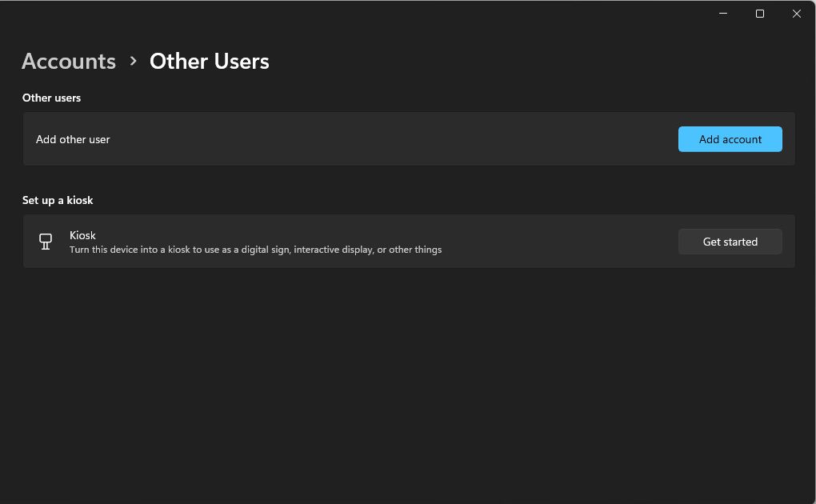Image resolution: width=816 pixels, height=504 pixels.
Task: Close the Settings window
Action: click(x=797, y=14)
